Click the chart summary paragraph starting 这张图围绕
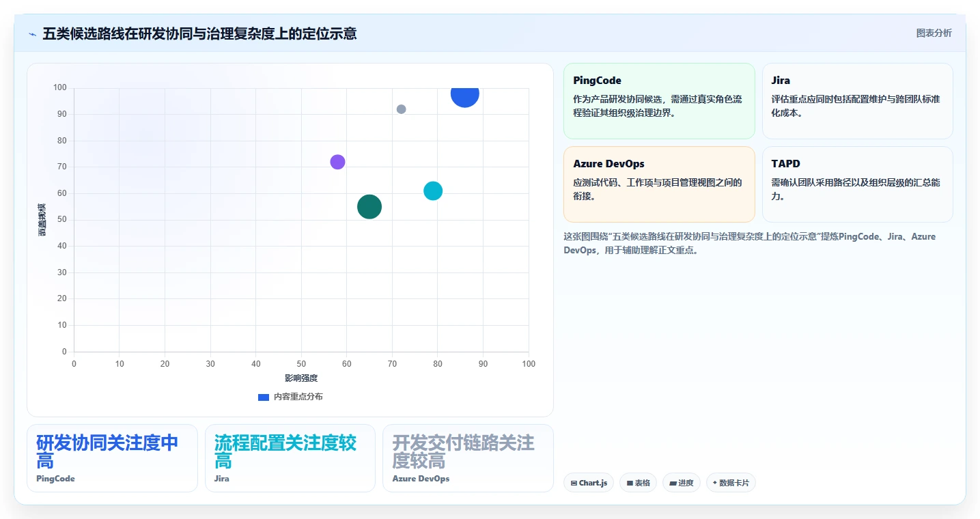Viewport: 980px width, 519px height. (749, 243)
